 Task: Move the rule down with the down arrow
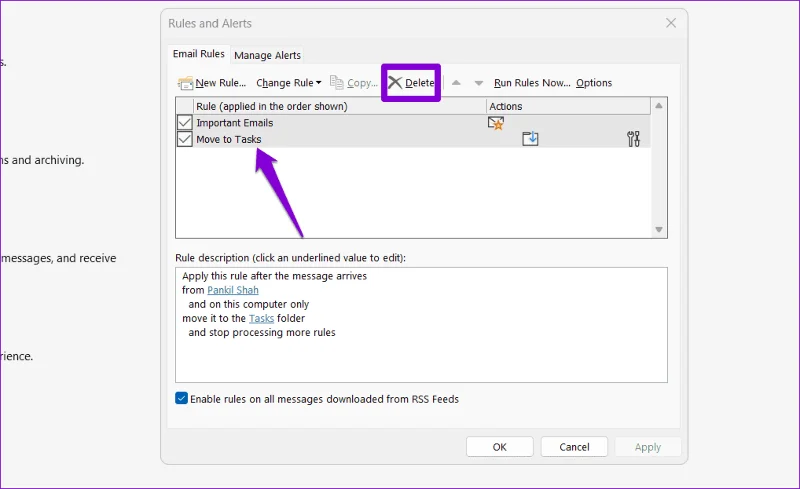tap(479, 83)
